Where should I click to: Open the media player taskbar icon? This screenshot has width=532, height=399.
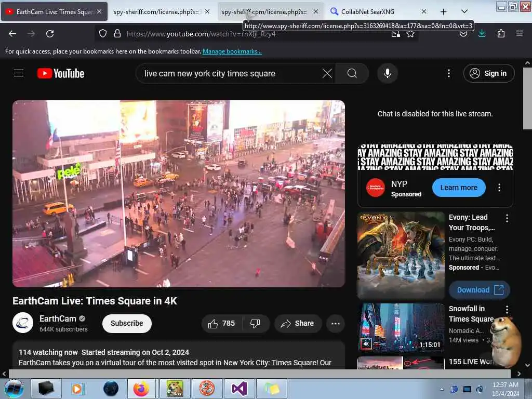(x=77, y=389)
